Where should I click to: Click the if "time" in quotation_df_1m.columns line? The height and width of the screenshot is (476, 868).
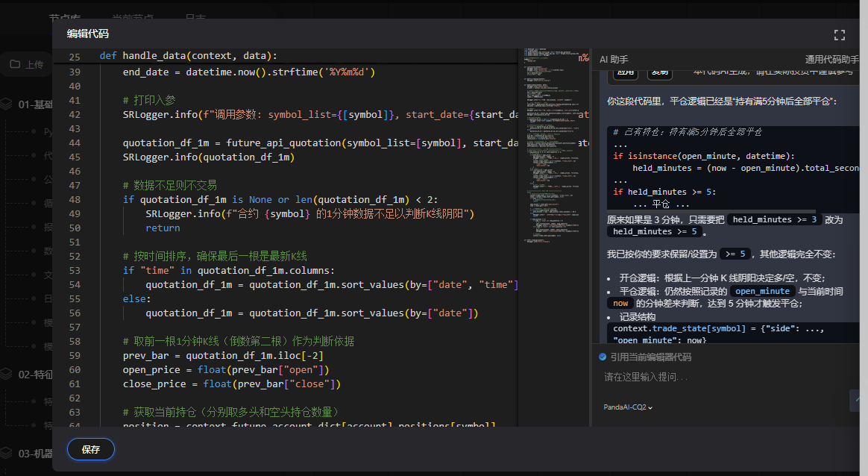click(229, 270)
